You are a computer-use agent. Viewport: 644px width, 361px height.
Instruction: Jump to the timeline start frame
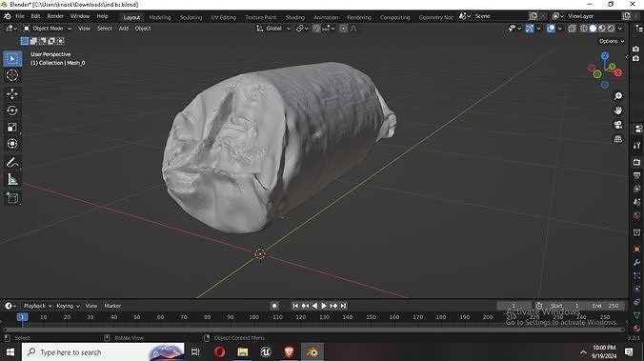click(295, 306)
